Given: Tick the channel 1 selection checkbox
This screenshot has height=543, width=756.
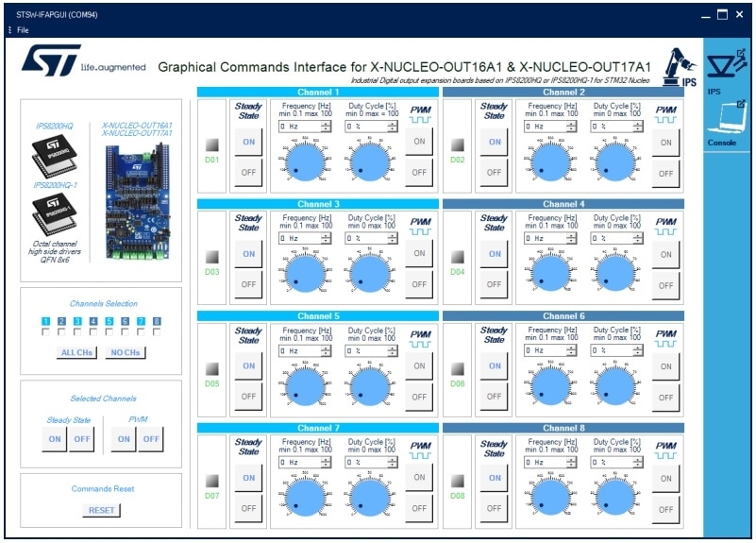Looking at the screenshot, I should point(45,332).
